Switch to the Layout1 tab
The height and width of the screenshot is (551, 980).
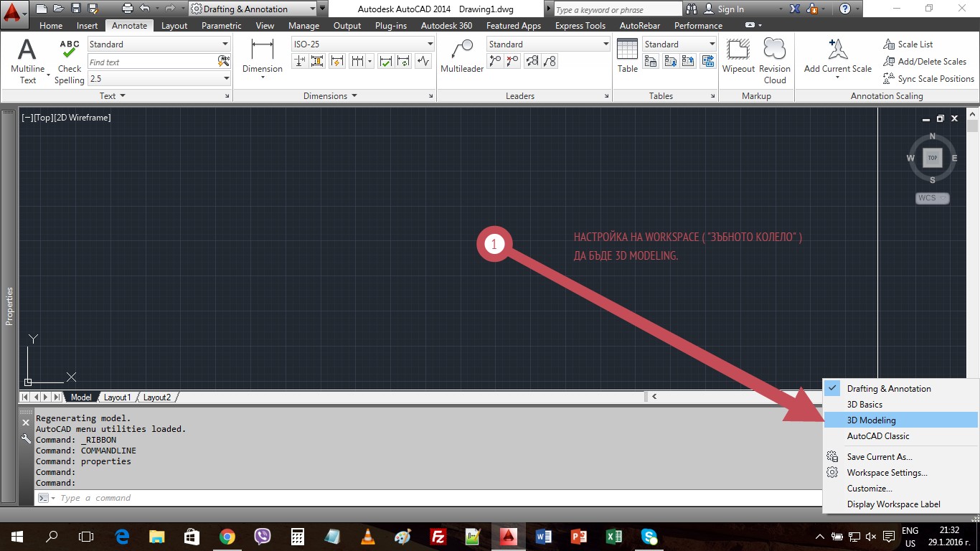118,397
